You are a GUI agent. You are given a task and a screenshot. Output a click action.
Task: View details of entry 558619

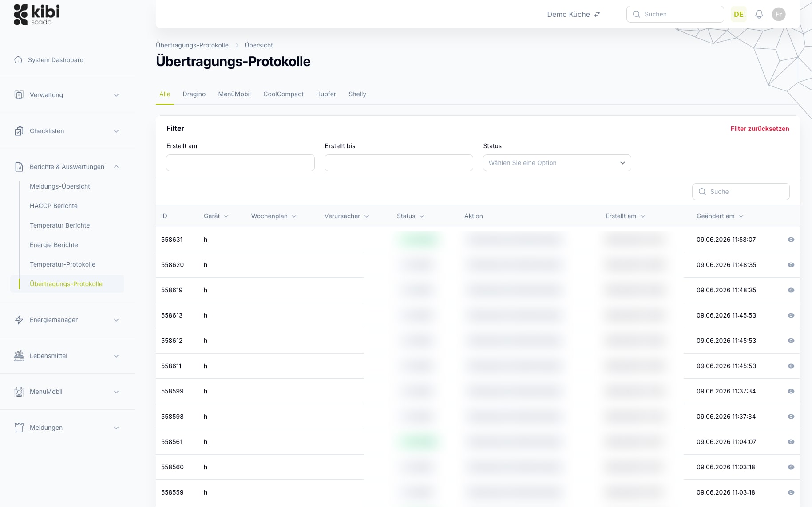[x=791, y=290]
